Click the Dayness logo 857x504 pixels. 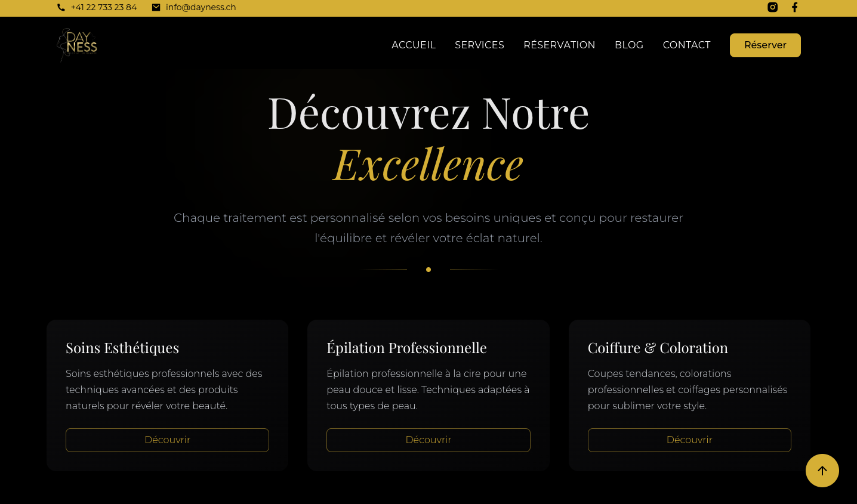pos(76,45)
